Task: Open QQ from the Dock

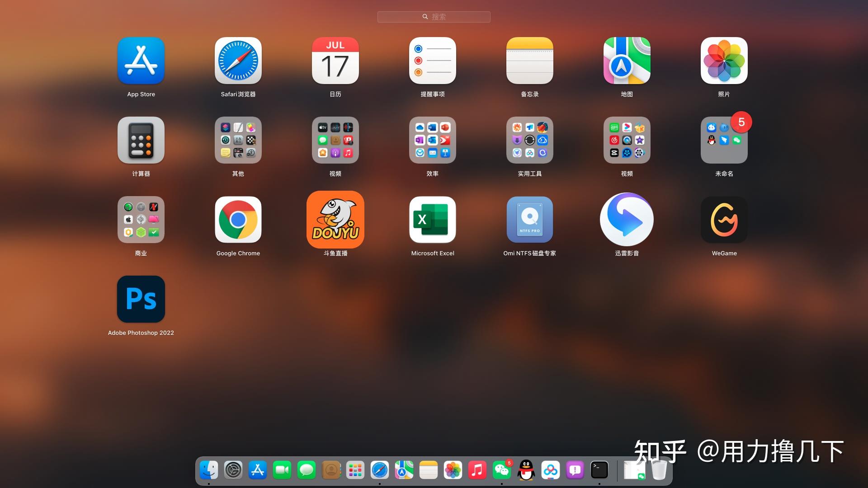Action: point(526,470)
